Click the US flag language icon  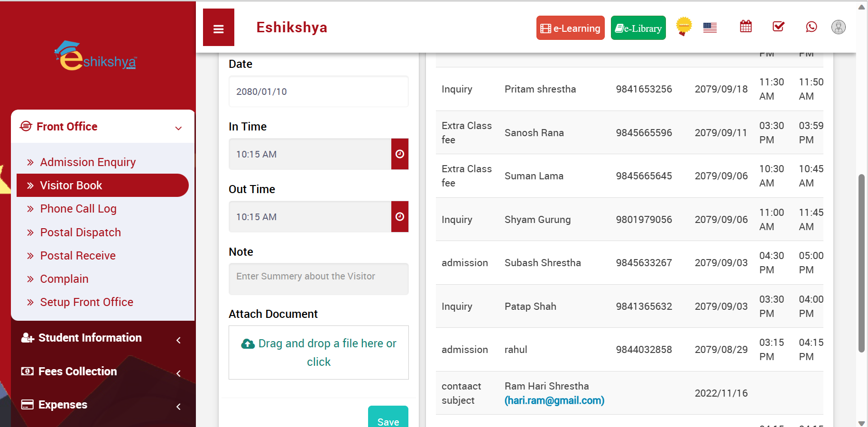click(710, 28)
